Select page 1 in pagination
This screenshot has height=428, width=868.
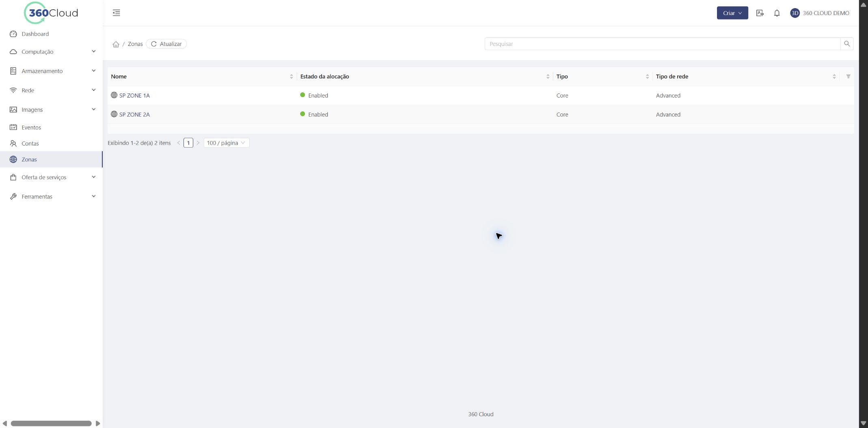[188, 143]
